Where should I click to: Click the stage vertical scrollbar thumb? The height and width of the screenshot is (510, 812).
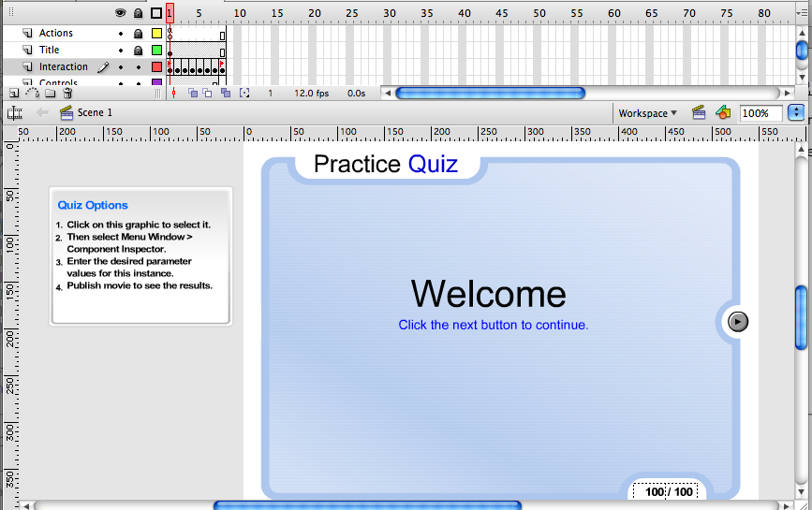pos(801,317)
